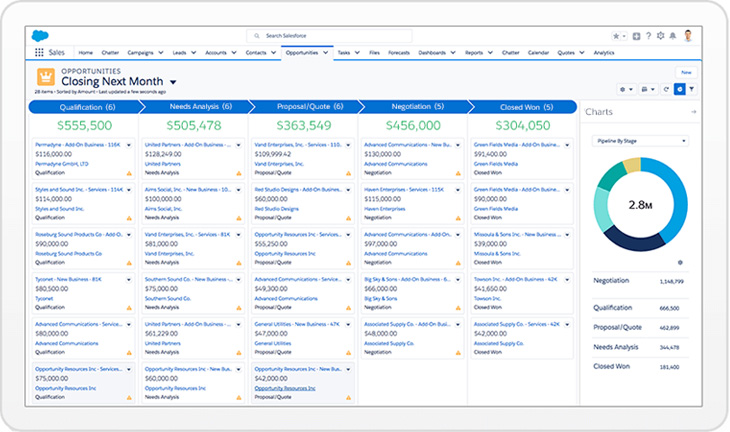Select the Negotiation stage header
This screenshot has height=432, width=730.
tap(417, 107)
